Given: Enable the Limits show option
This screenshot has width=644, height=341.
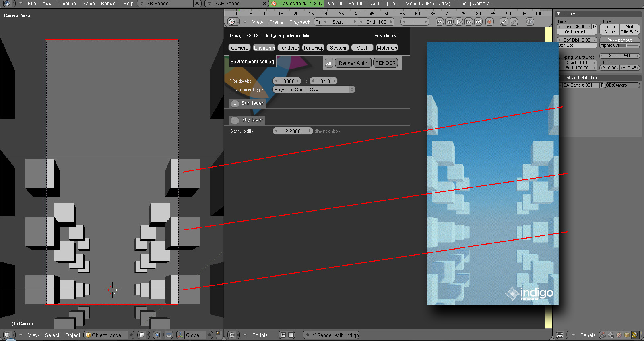Looking at the screenshot, I should click(x=609, y=27).
